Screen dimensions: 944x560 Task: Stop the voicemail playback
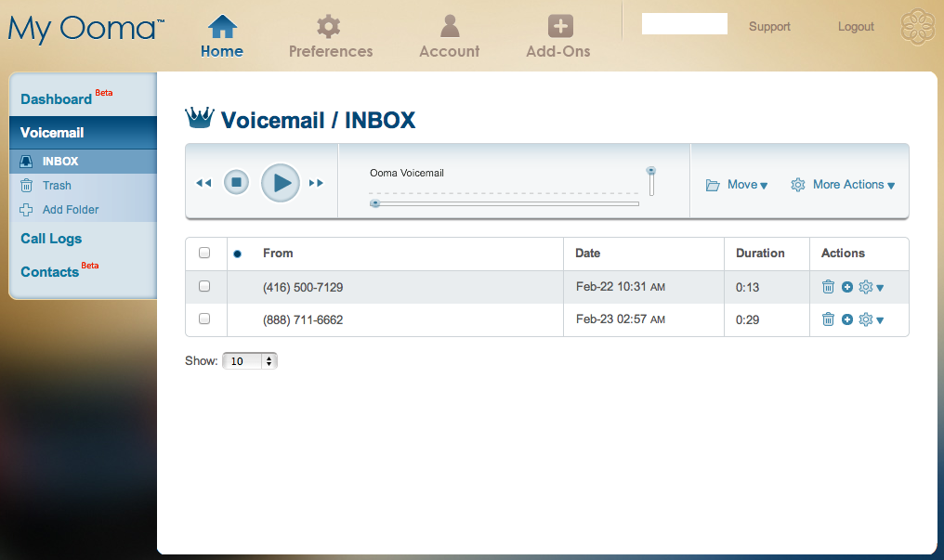[236, 182]
